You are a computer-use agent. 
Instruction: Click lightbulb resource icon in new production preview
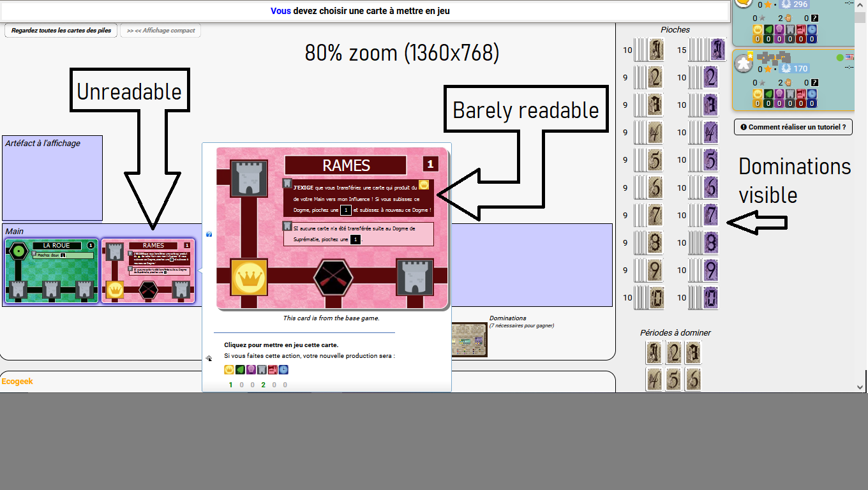click(251, 369)
